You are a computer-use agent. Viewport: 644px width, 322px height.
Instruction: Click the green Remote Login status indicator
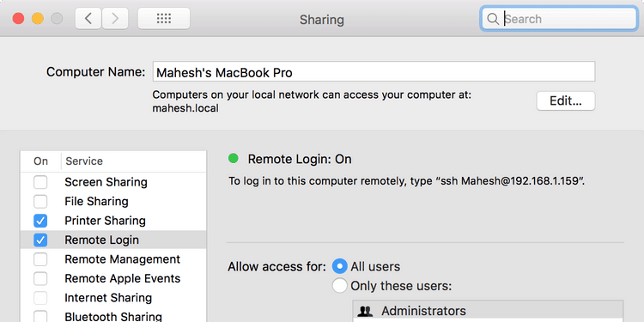[x=234, y=158]
